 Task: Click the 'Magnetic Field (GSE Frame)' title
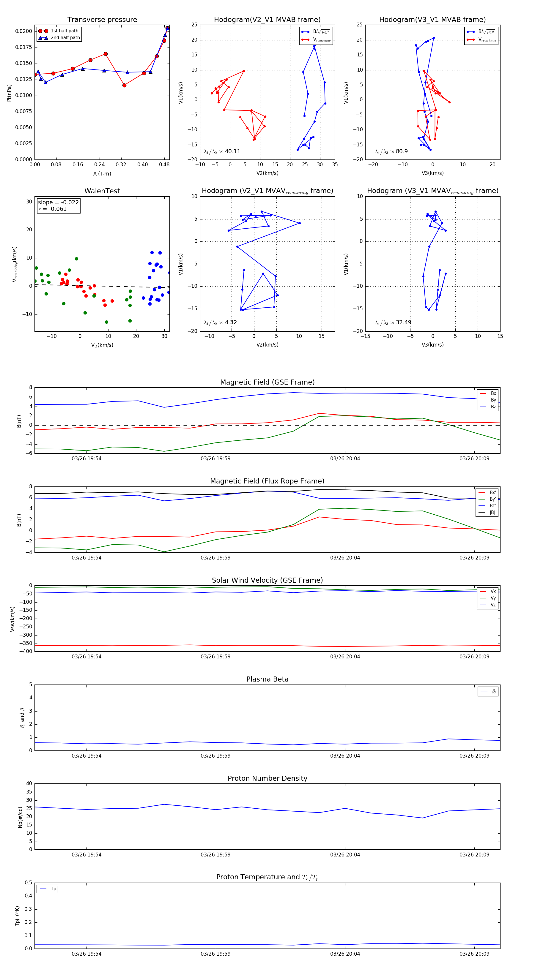pyautogui.click(x=267, y=382)
